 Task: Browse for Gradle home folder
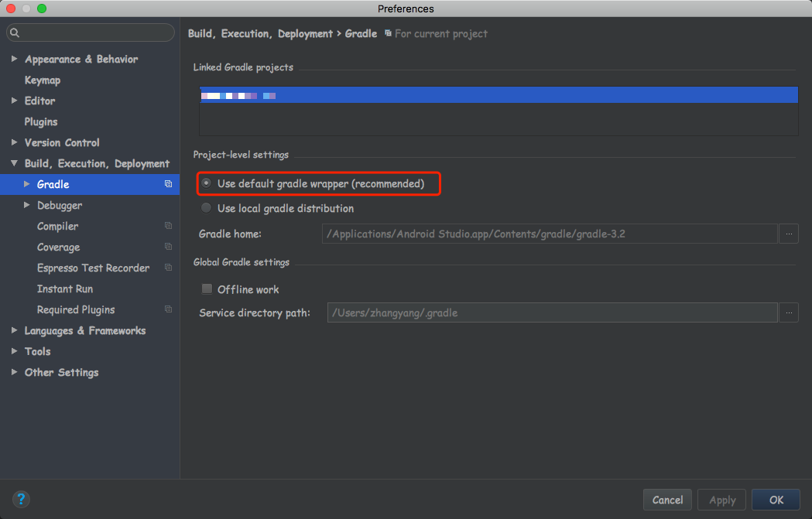tap(789, 234)
